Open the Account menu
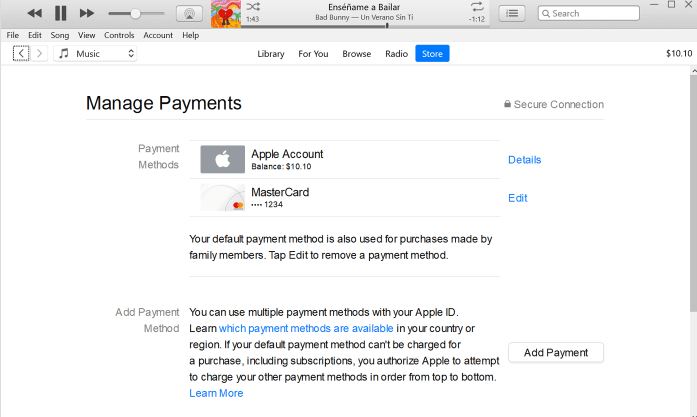 click(158, 35)
